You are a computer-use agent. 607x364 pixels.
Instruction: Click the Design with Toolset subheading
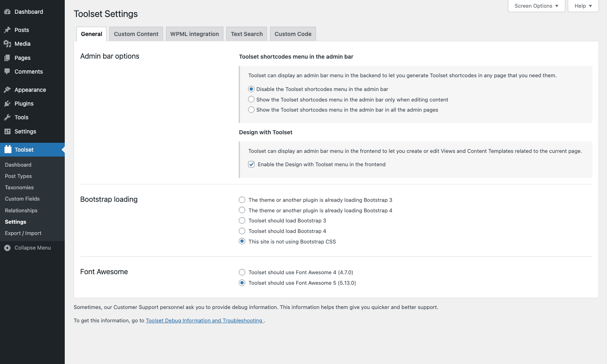(x=265, y=132)
